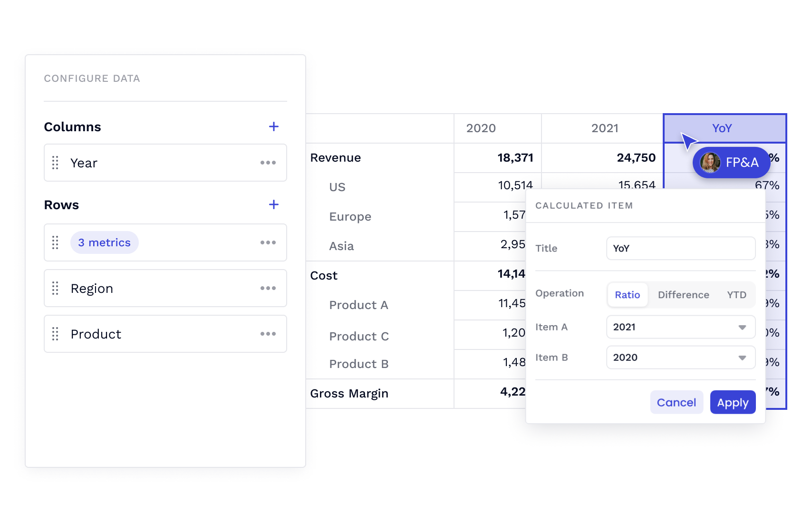Click the FP&A user avatar badge

pyautogui.click(x=731, y=163)
